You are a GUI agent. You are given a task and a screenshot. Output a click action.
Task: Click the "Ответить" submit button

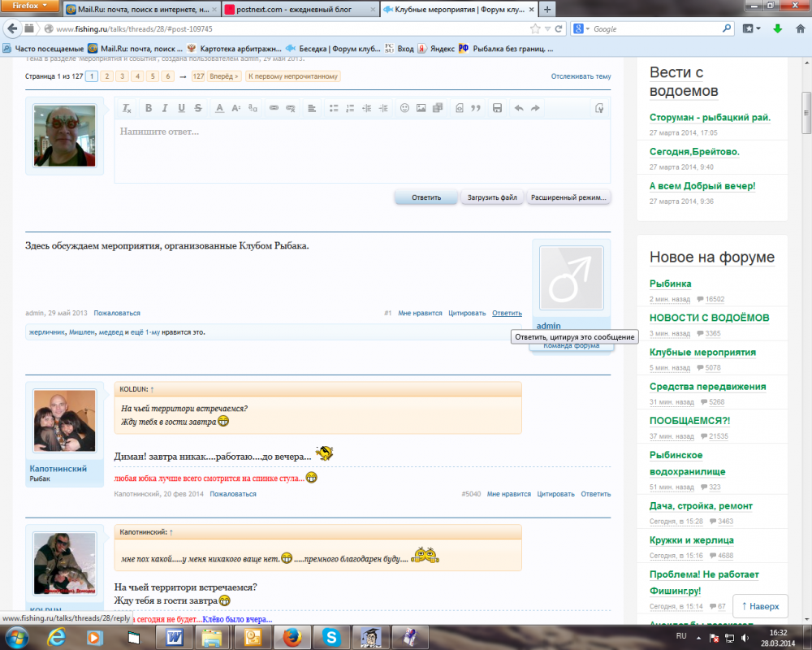click(425, 197)
